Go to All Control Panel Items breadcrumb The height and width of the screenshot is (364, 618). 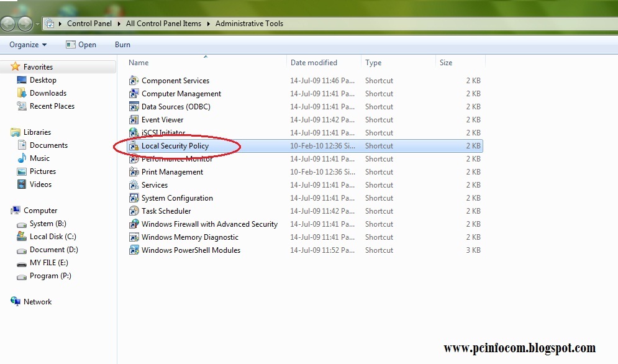(x=163, y=24)
